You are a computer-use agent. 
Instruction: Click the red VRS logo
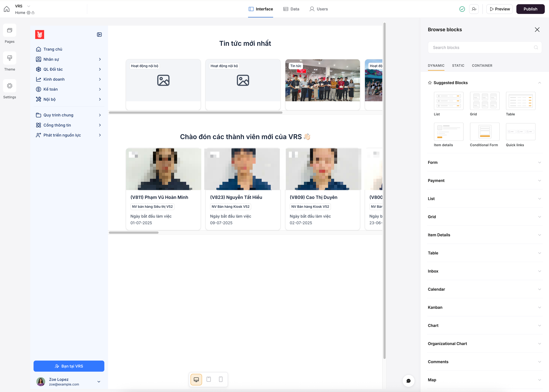click(x=40, y=35)
